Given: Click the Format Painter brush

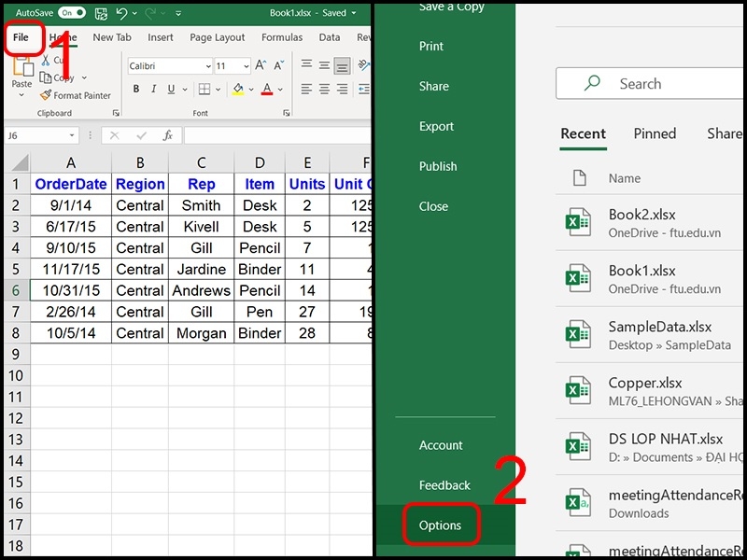Looking at the screenshot, I should (46, 95).
